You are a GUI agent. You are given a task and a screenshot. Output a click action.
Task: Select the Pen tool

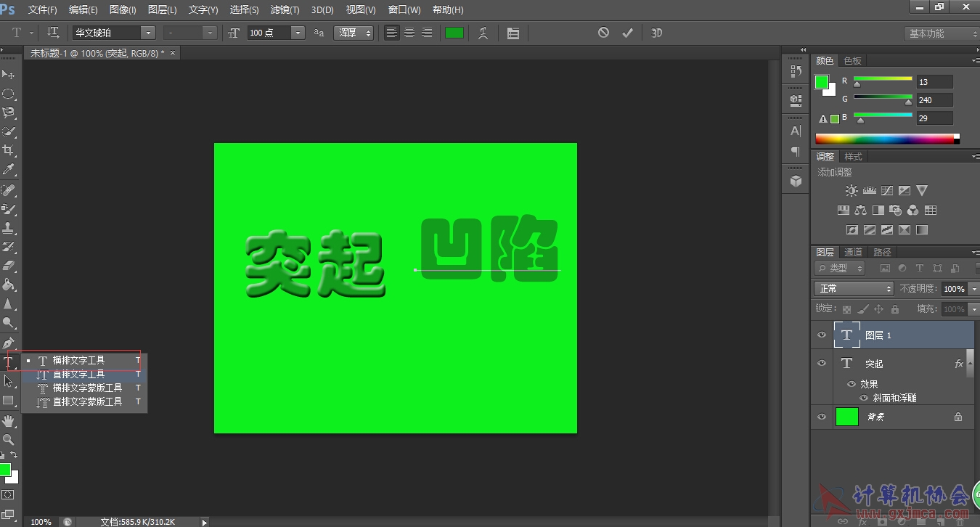[9, 343]
